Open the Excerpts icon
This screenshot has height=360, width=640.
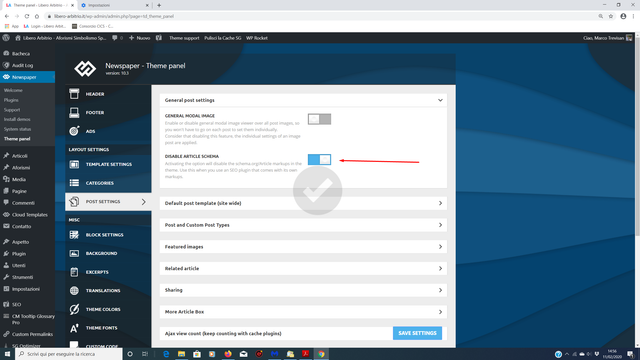74,272
